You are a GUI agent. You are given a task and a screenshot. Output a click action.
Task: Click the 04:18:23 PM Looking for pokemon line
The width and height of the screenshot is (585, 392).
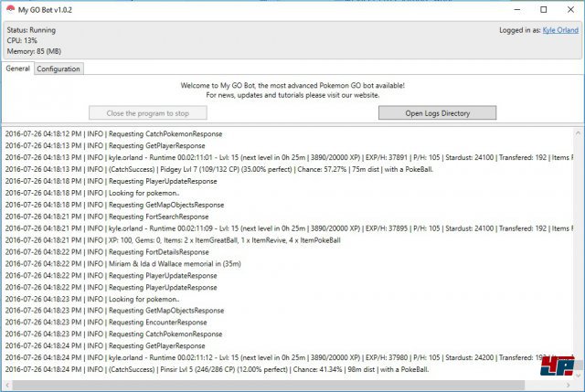(x=92, y=299)
